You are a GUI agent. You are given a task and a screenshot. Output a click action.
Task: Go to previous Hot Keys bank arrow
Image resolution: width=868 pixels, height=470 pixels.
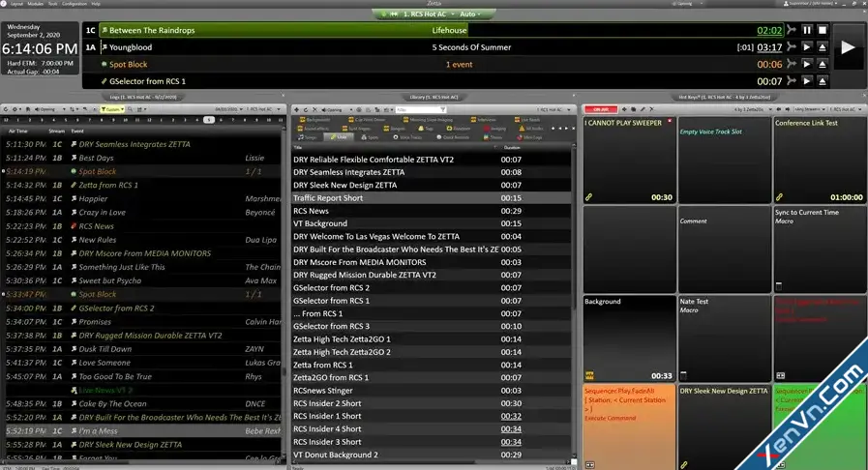point(779,109)
